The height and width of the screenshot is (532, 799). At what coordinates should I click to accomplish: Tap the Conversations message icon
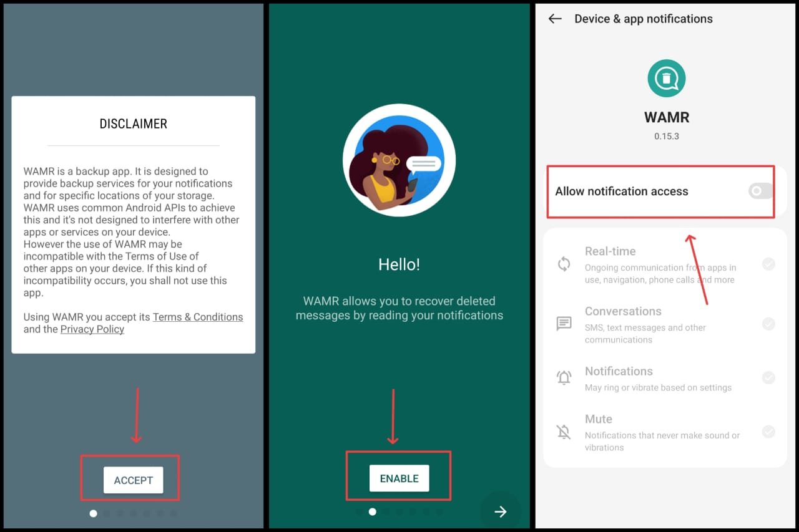point(564,324)
